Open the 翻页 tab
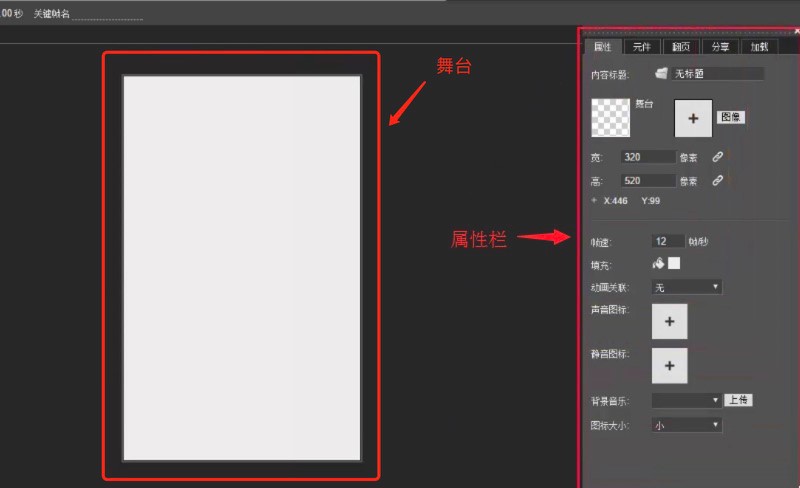800x488 pixels. click(681, 46)
